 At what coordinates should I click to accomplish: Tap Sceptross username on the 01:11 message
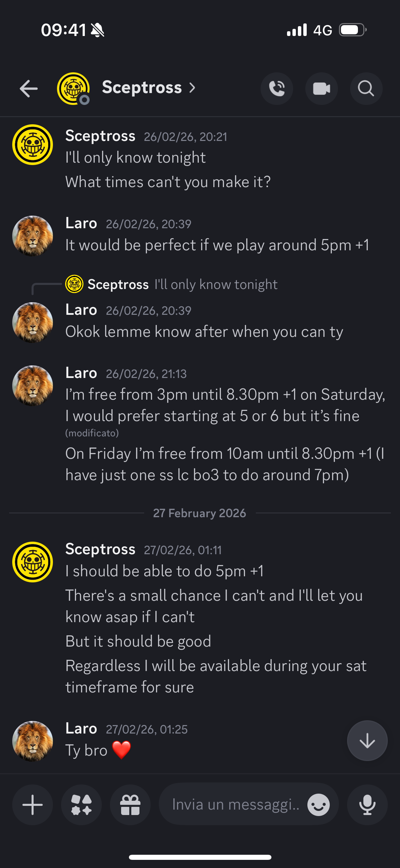(100, 549)
